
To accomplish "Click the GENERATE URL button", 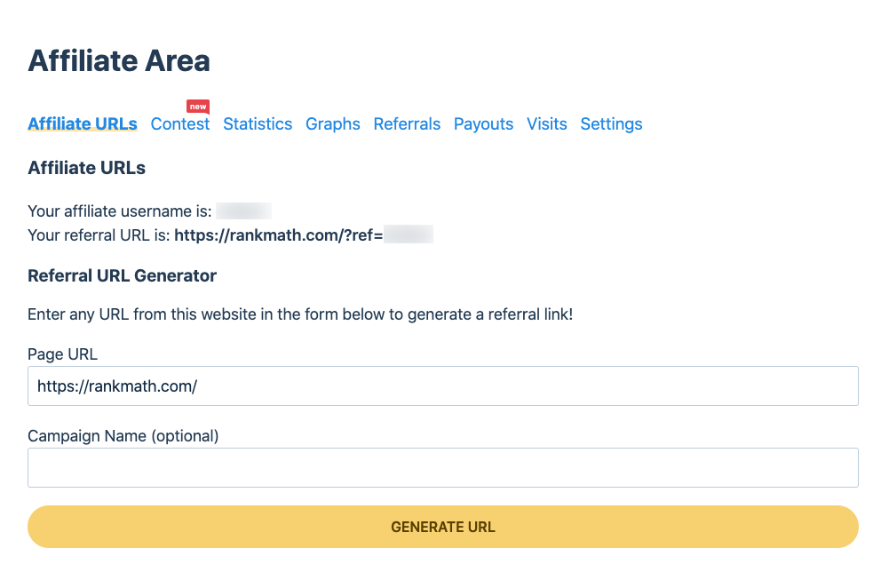I will [x=443, y=527].
